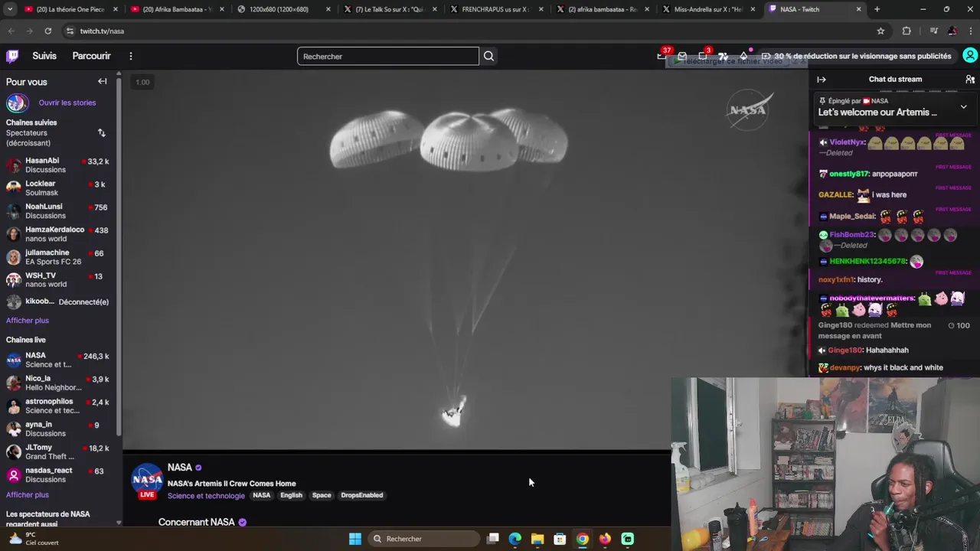Click the DropsEnabled tag
This screenshot has width=980, height=551.
click(x=361, y=495)
